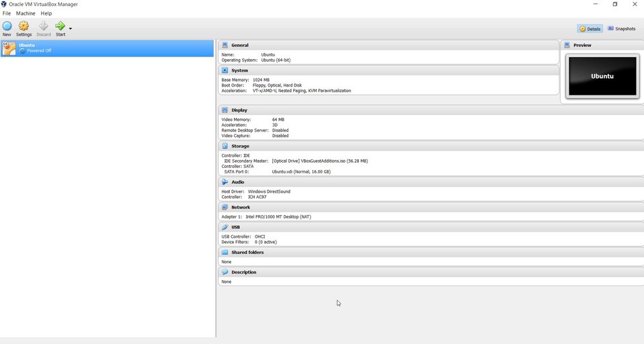Open the Network settings header link

(241, 208)
